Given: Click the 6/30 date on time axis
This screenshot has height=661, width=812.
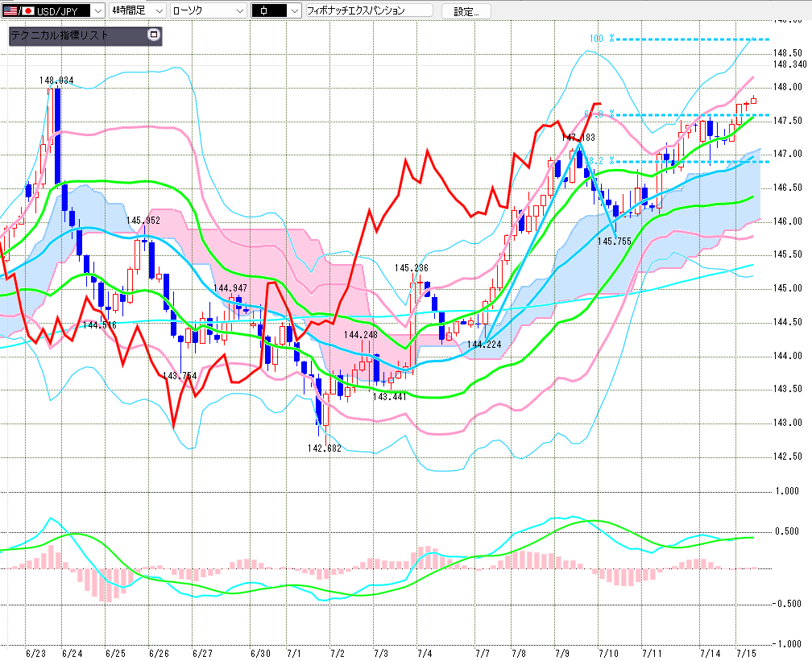Looking at the screenshot, I should (260, 653).
